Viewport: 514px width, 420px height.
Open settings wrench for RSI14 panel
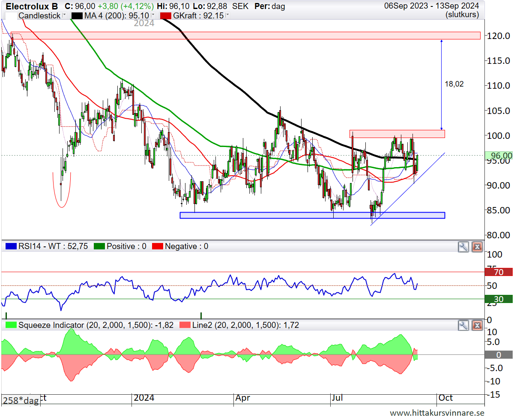click(x=463, y=246)
